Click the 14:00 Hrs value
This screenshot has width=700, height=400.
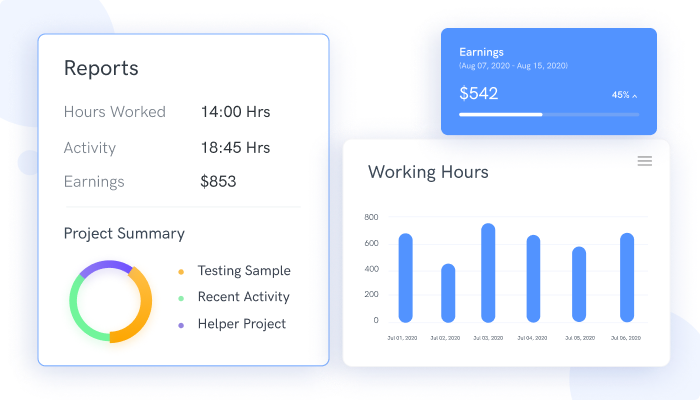click(235, 112)
